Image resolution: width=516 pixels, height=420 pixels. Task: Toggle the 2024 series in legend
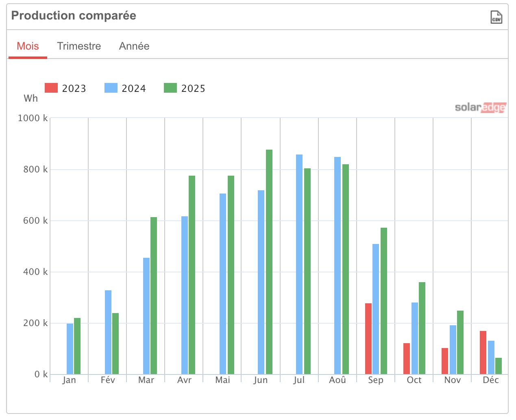[x=125, y=88]
